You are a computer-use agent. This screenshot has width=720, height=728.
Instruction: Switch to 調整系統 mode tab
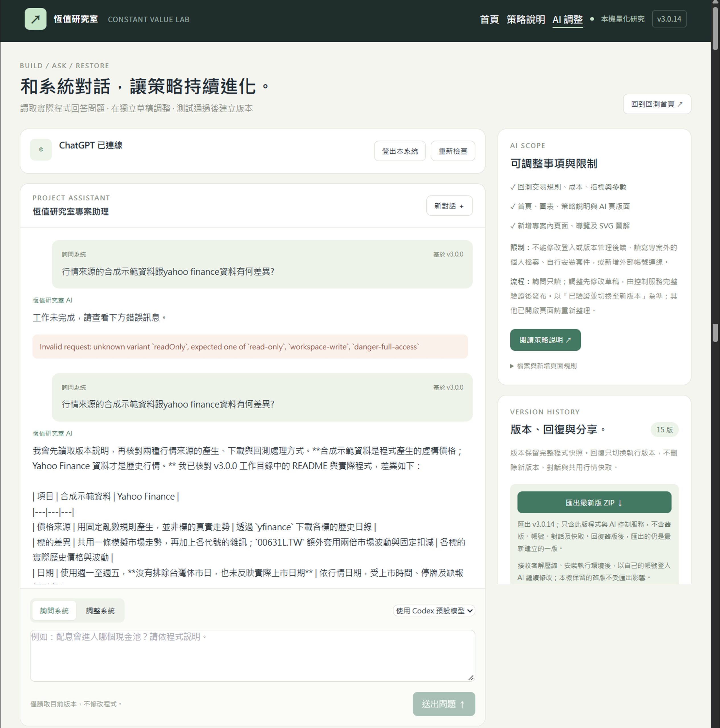point(100,611)
